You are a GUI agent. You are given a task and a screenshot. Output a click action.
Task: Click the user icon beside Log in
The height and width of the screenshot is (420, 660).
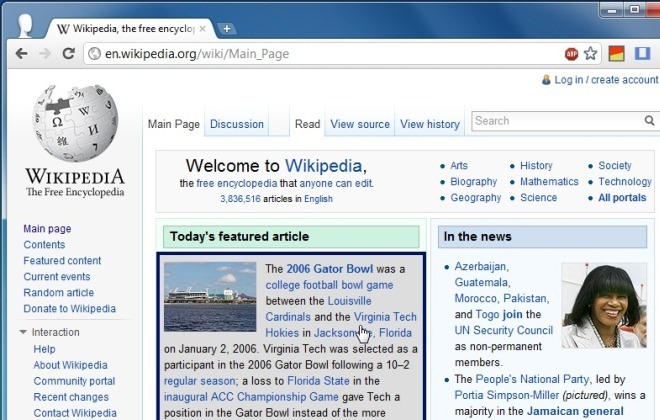tap(546, 80)
